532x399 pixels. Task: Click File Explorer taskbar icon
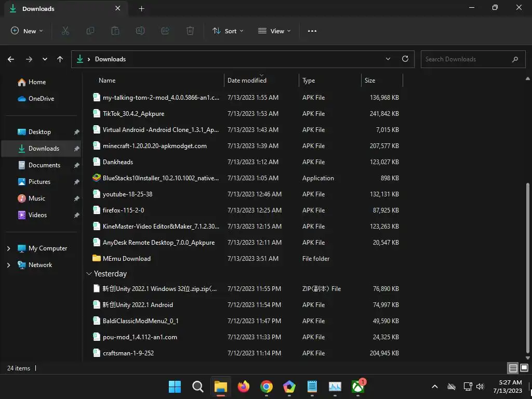[x=220, y=387]
